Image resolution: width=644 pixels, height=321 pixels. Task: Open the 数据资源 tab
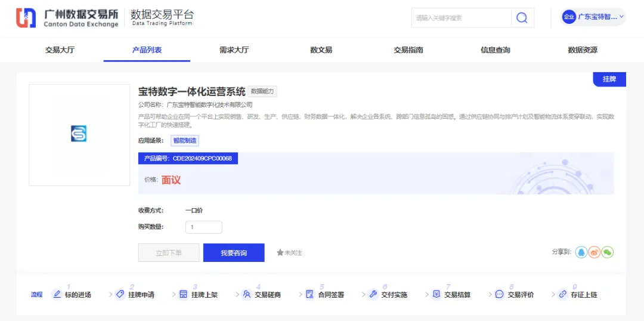click(583, 50)
